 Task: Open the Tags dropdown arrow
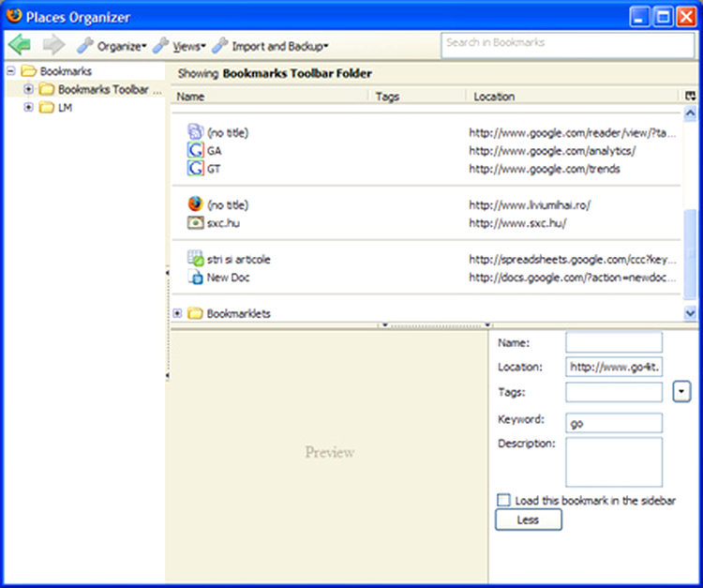click(x=681, y=392)
